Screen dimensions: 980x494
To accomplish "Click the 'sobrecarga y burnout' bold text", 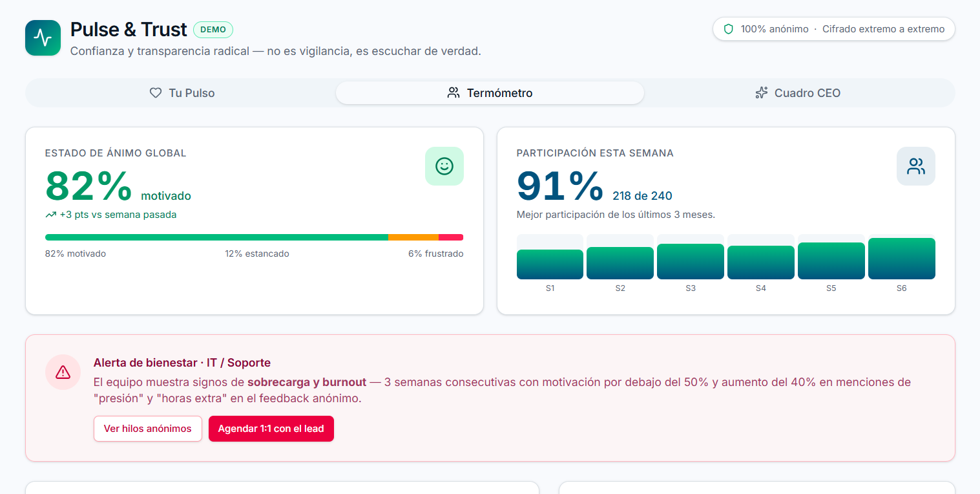I will click(307, 382).
